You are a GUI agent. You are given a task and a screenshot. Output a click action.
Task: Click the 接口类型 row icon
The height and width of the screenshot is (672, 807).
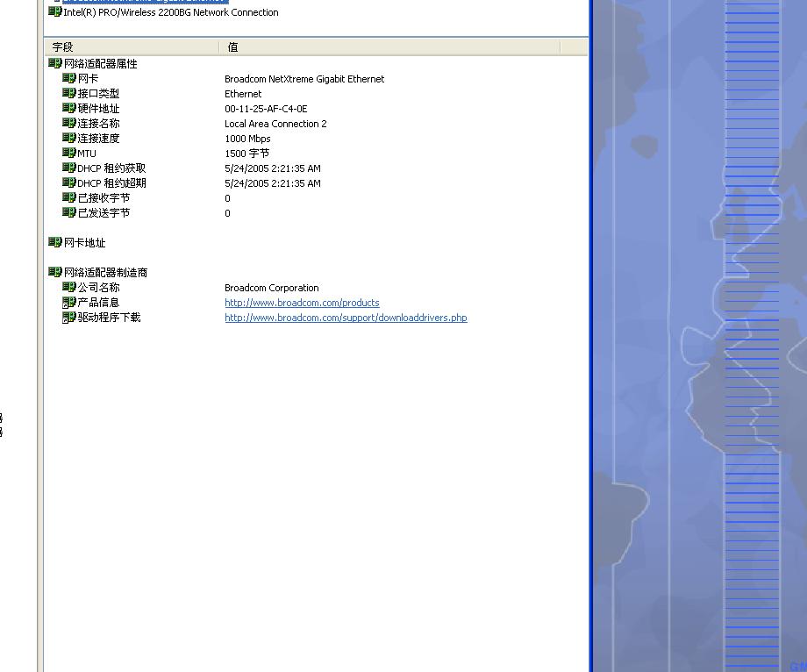69,94
